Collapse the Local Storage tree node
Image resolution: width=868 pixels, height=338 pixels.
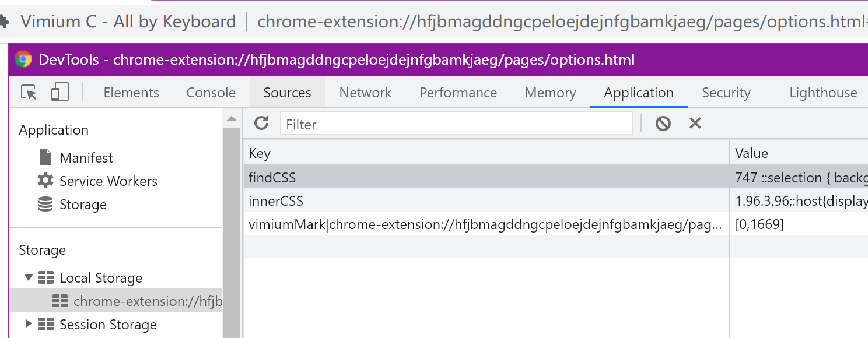(29, 277)
